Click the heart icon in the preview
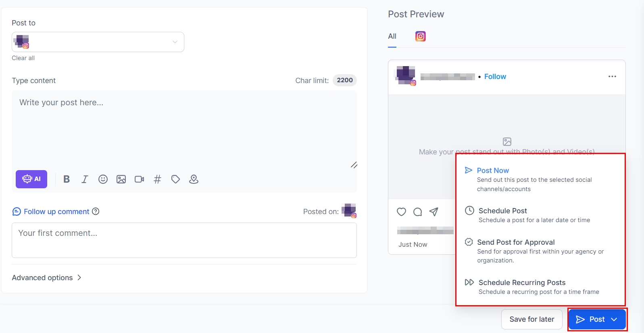This screenshot has height=333, width=644. 401,212
